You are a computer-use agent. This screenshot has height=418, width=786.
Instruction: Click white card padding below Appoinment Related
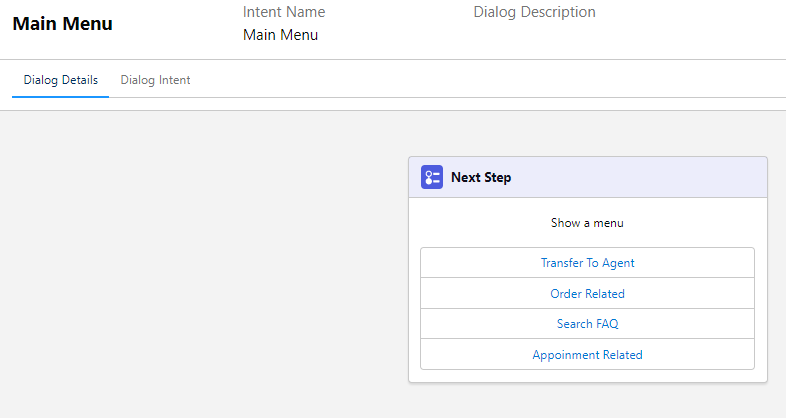(x=587, y=376)
